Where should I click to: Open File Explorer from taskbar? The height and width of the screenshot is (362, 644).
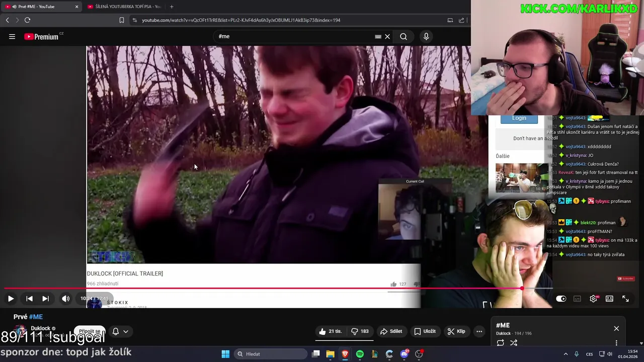pos(330,354)
